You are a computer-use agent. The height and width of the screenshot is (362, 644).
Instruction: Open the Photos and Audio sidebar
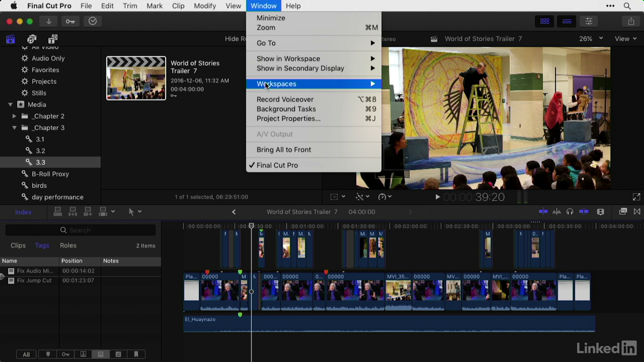click(32, 39)
